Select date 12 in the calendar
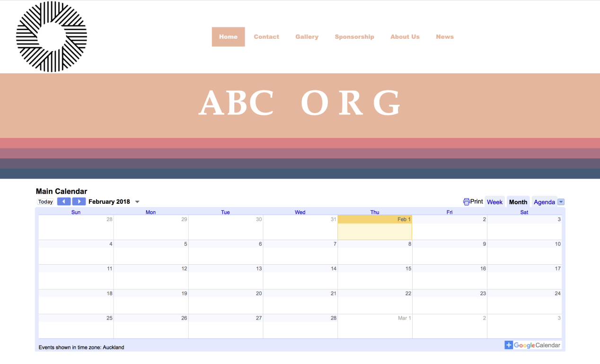The height and width of the screenshot is (364, 600). click(184, 269)
